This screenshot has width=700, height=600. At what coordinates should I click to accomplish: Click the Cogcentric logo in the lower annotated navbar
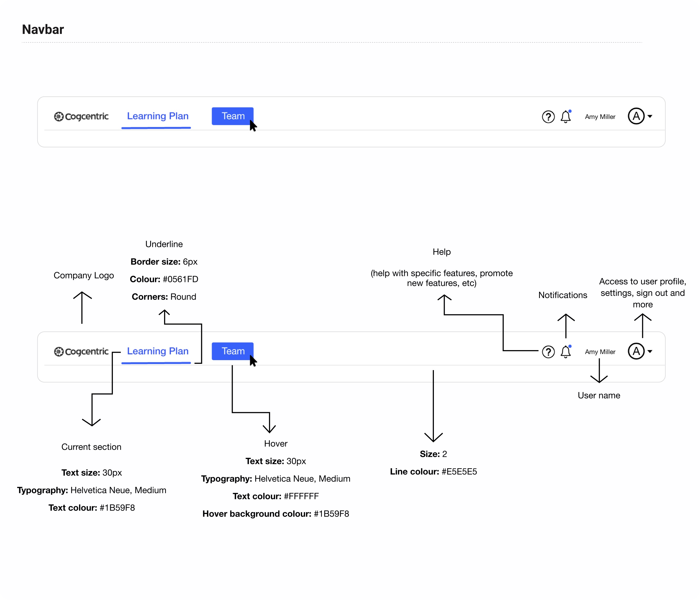point(81,351)
